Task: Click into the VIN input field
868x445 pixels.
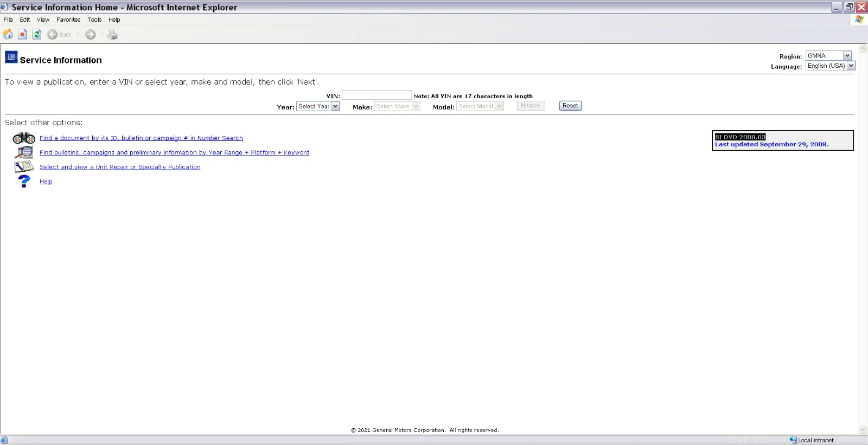Action: tap(377, 95)
